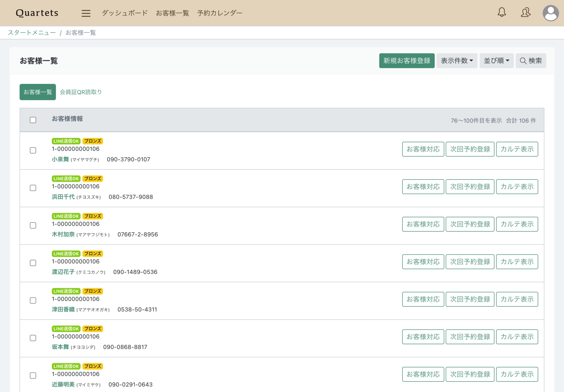Click the magnifier 検索 search button
This screenshot has width=564, height=392.
531,61
